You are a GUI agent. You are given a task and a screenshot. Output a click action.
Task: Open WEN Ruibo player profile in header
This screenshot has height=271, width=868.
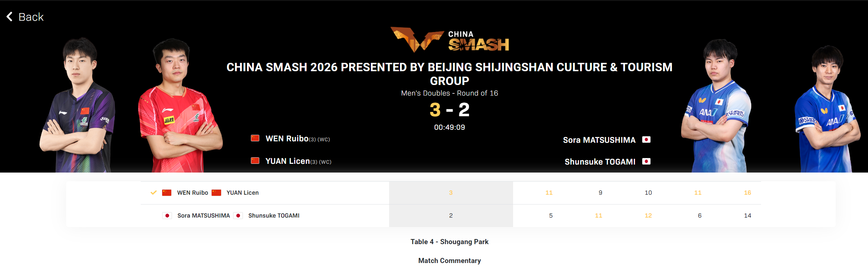point(287,139)
